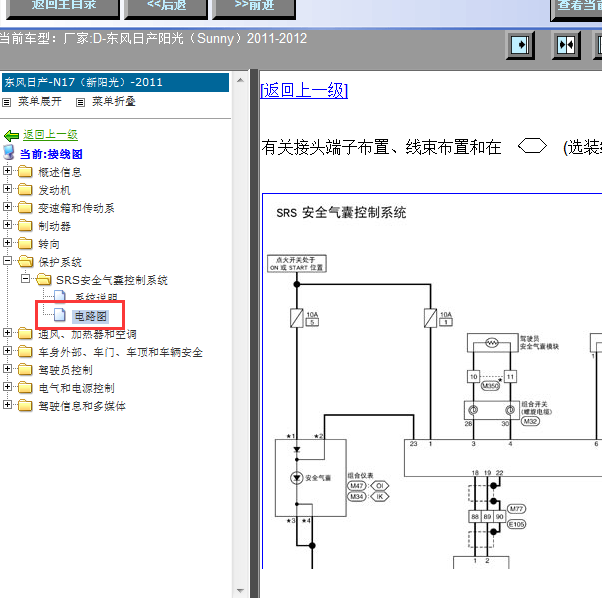Image resolution: width=602 pixels, height=598 pixels.
Task: Click the 变速箱和传动系 folder icon
Action: click(x=25, y=207)
